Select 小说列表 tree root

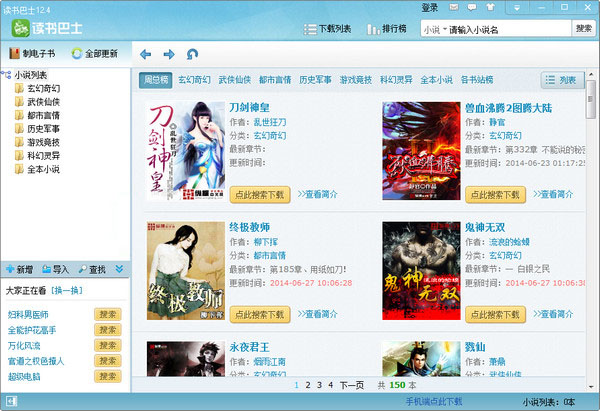coord(31,75)
